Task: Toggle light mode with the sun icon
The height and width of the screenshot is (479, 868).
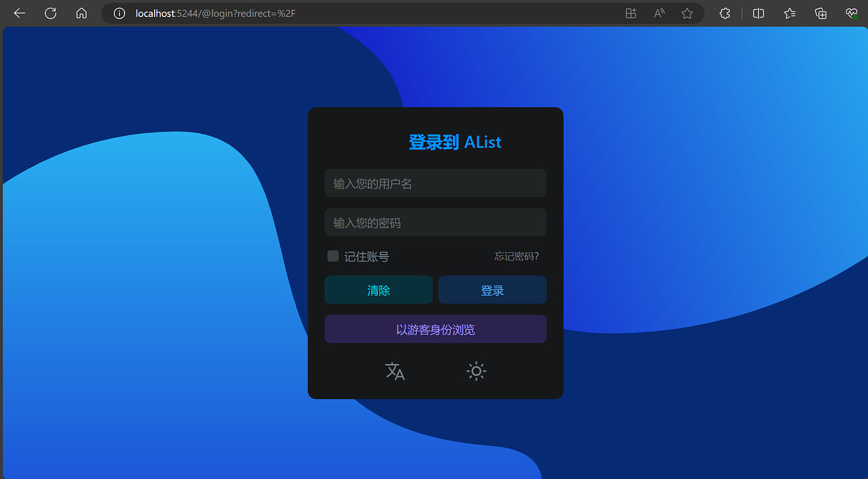Action: (x=476, y=372)
